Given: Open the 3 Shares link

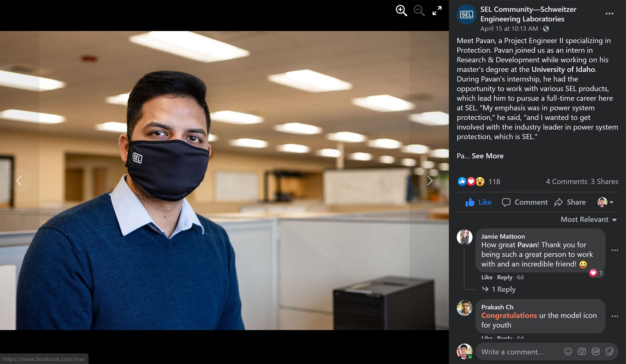Looking at the screenshot, I should 604,182.
